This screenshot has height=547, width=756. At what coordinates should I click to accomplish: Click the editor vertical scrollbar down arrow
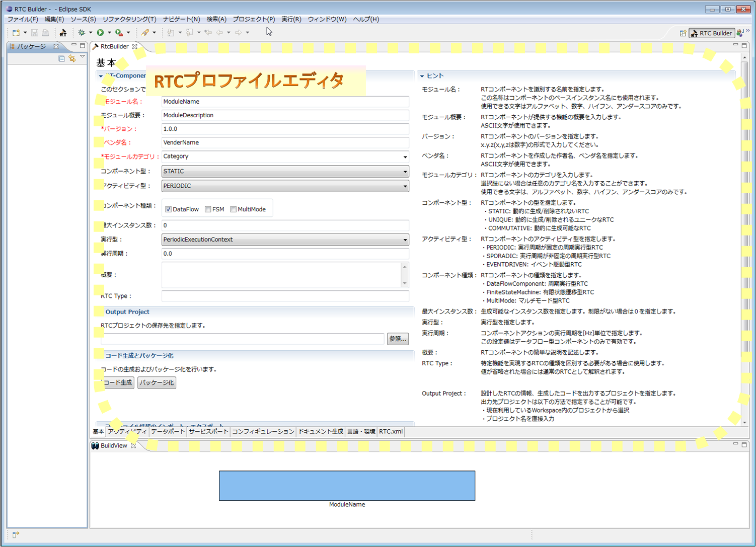[x=745, y=422]
